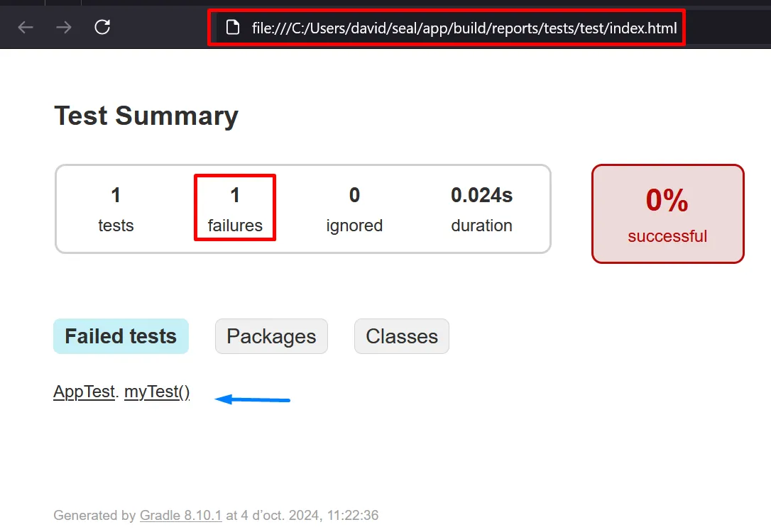Click the failures count box

coord(235,209)
